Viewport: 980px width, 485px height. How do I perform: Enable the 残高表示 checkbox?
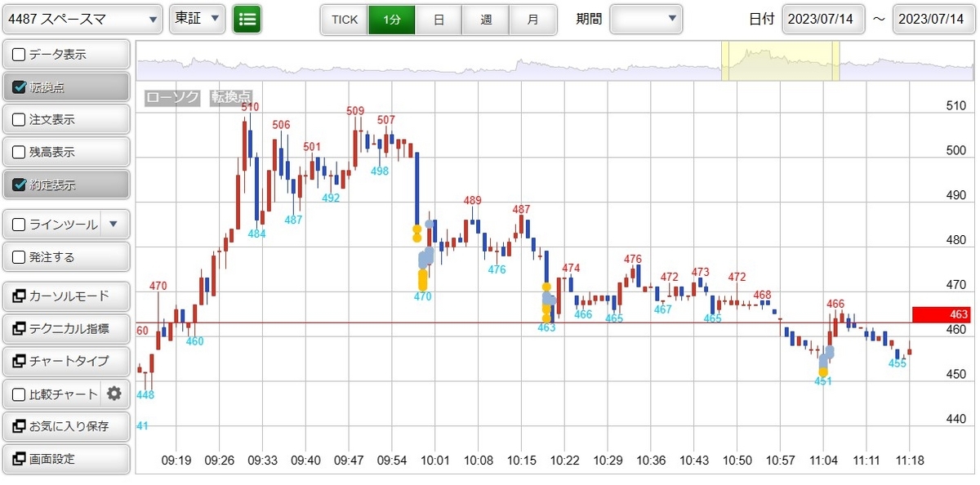point(20,152)
